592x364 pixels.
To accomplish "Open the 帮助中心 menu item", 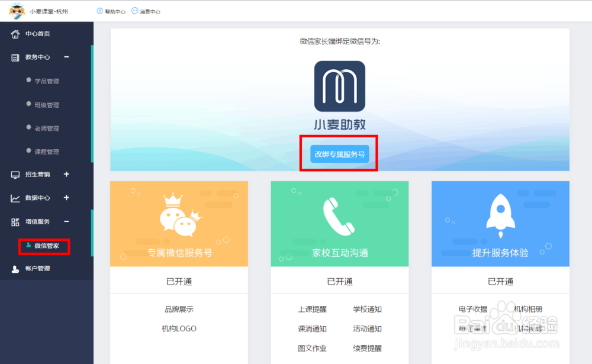I will 111,11.
